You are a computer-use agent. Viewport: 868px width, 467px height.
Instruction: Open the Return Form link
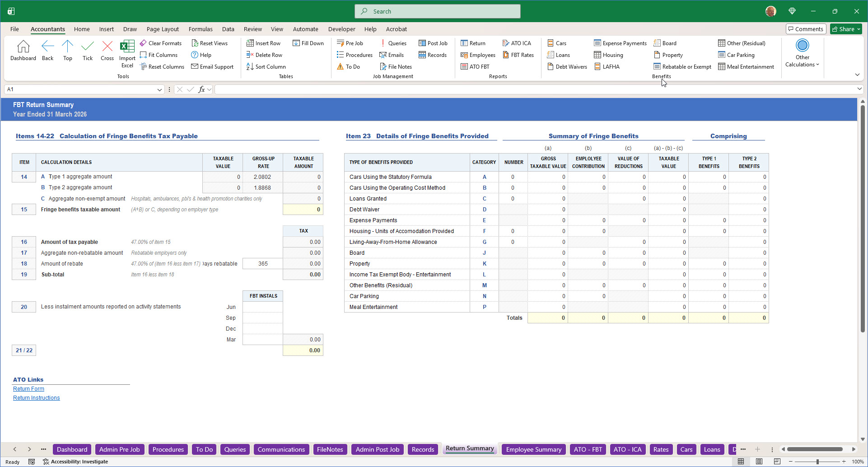click(28, 389)
